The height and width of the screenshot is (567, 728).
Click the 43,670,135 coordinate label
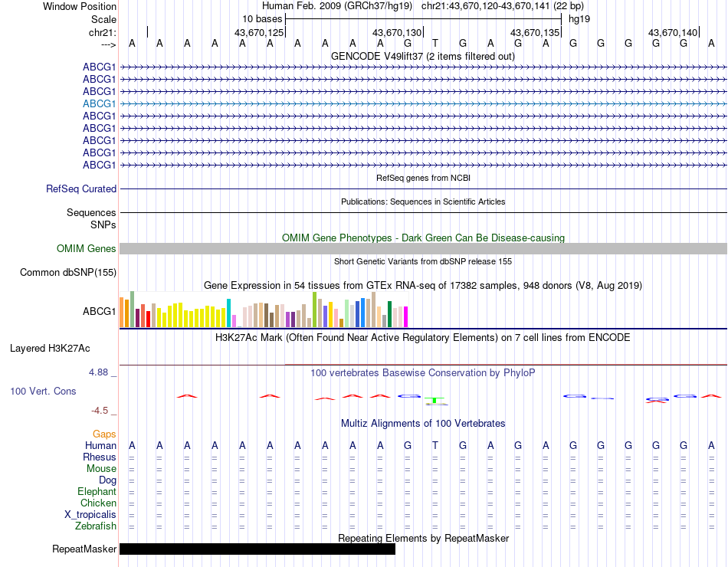(534, 32)
